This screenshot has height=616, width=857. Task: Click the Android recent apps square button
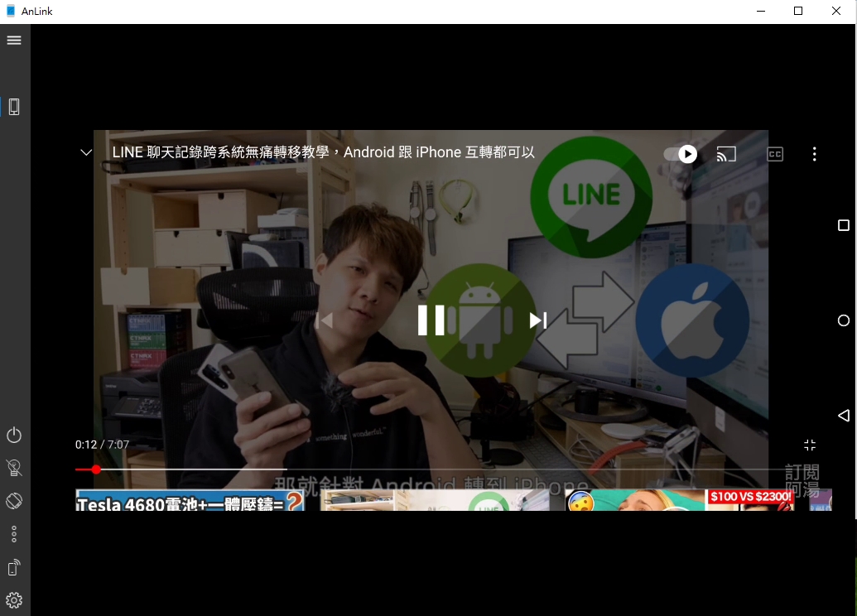click(x=844, y=225)
